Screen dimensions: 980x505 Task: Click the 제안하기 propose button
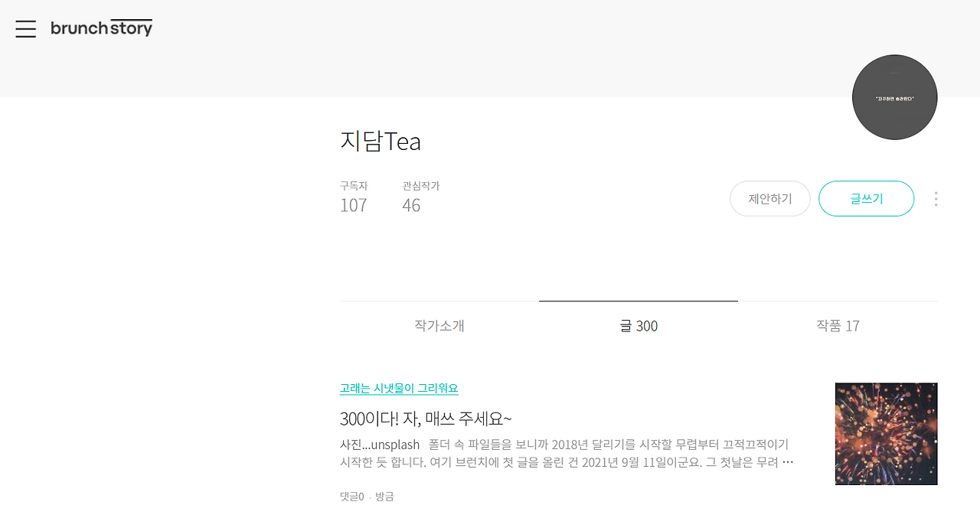769,198
